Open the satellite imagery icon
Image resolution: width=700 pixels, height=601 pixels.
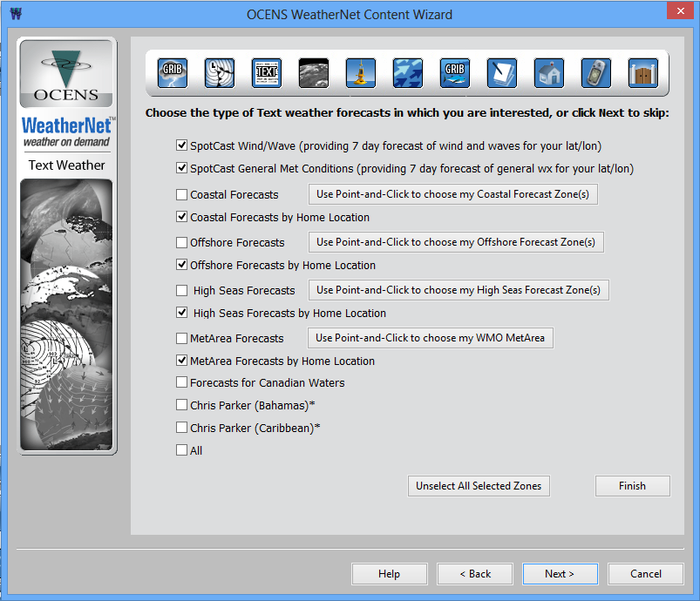314,72
